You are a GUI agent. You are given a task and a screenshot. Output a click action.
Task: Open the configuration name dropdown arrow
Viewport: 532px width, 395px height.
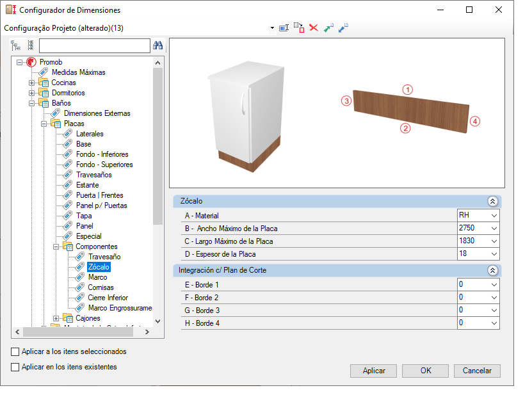(272, 28)
